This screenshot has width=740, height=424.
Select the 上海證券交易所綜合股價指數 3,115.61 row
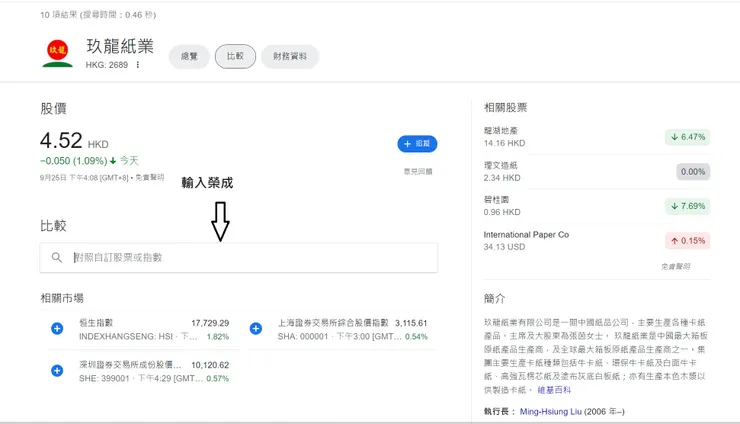tap(342, 329)
